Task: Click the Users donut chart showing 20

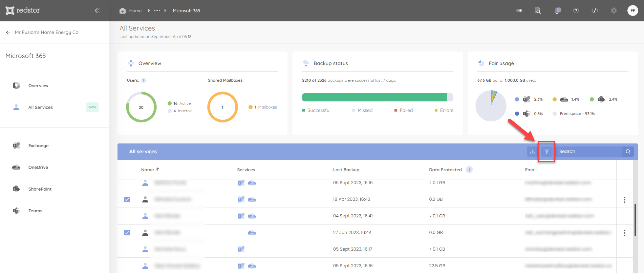Action: tap(141, 107)
